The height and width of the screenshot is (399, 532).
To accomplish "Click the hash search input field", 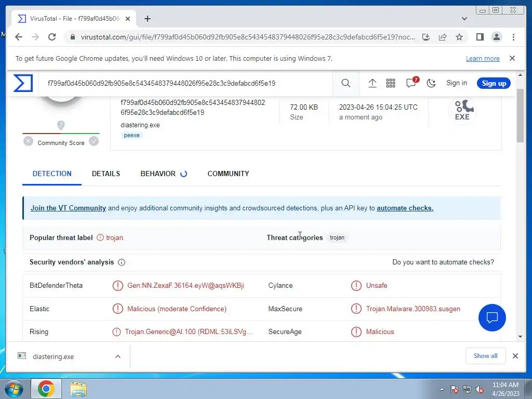I will tap(185, 83).
